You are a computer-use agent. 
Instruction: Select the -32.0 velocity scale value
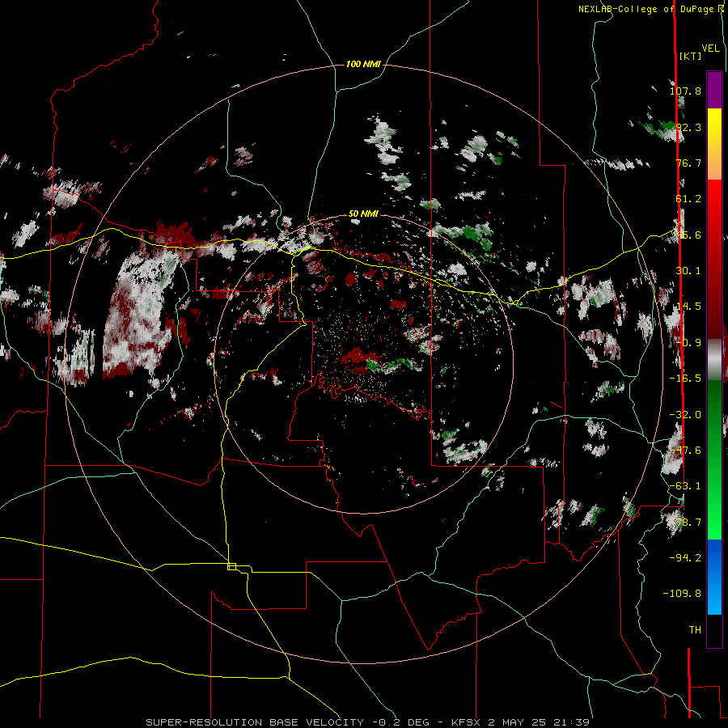pos(685,415)
